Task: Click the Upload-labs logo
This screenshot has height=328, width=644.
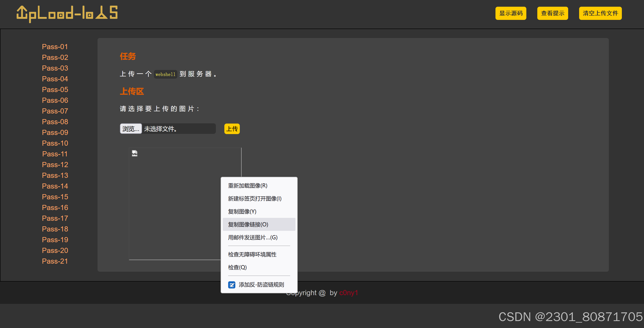Action: coord(67,13)
